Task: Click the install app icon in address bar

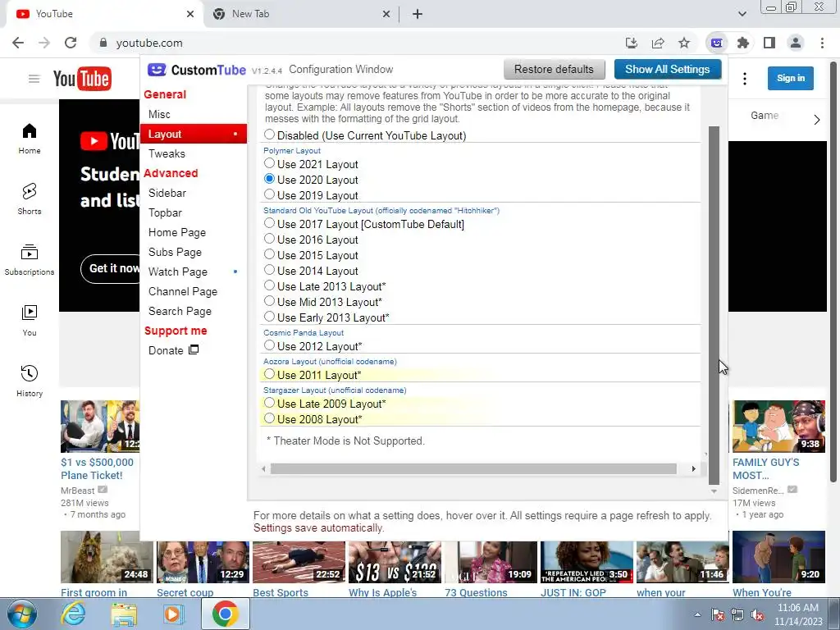Action: pos(632,43)
